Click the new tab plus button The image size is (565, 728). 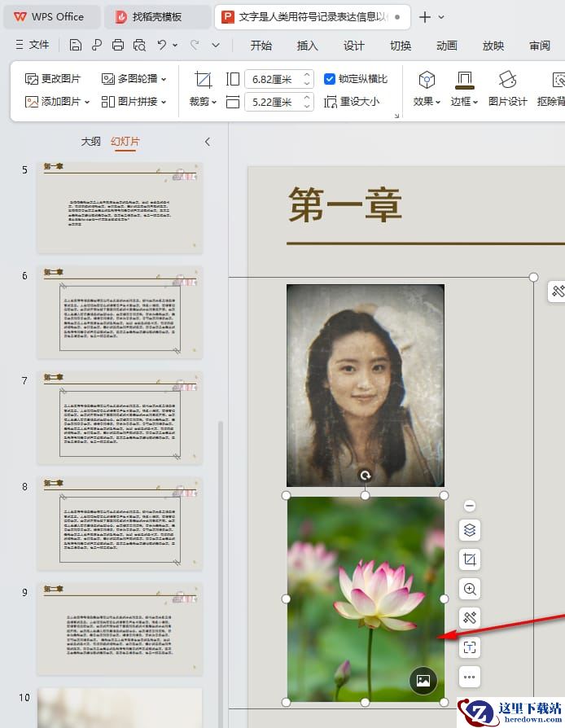(x=424, y=17)
